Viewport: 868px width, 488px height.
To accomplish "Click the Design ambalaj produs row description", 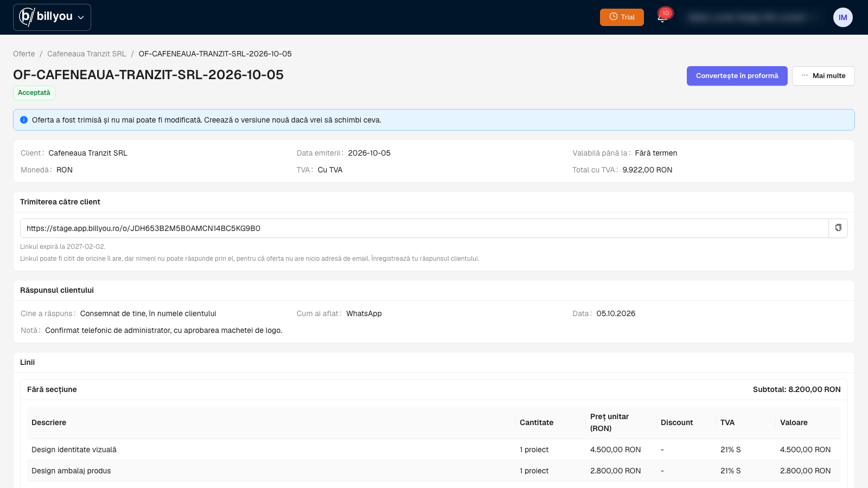I will tap(71, 471).
